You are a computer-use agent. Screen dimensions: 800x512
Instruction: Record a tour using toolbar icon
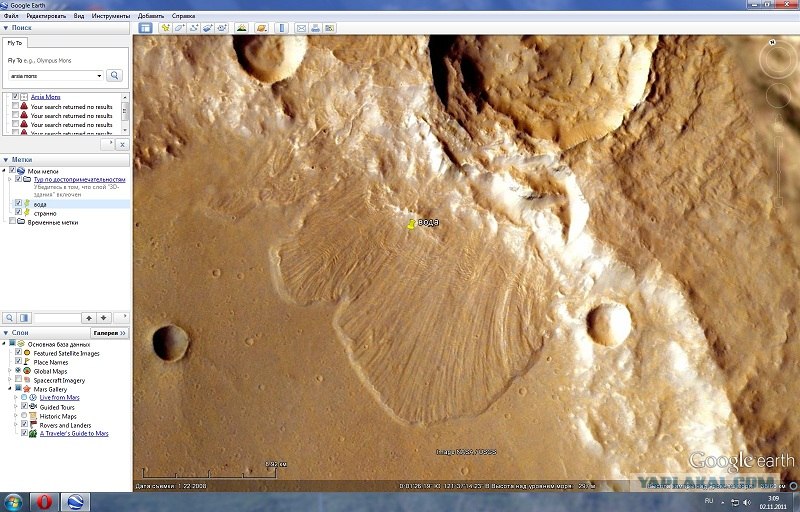coord(222,28)
